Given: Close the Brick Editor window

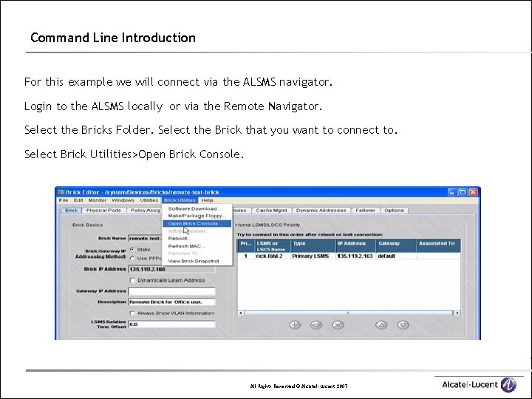Looking at the screenshot, I should pyautogui.click(x=473, y=192).
